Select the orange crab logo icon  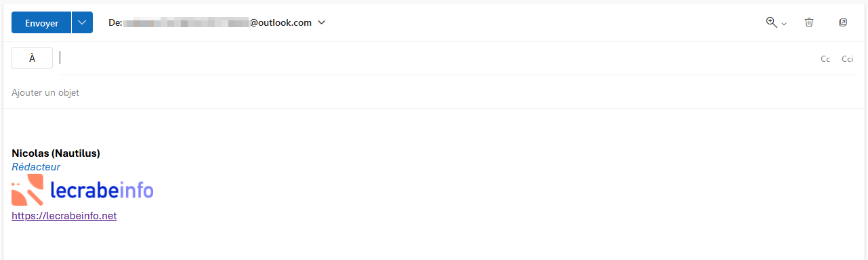tap(28, 190)
